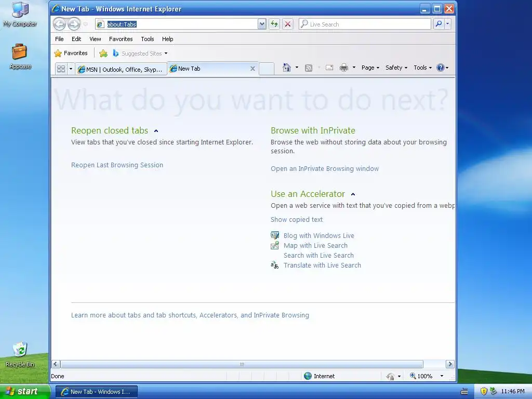
Task: Open Print options dropdown arrow
Action: (x=354, y=68)
